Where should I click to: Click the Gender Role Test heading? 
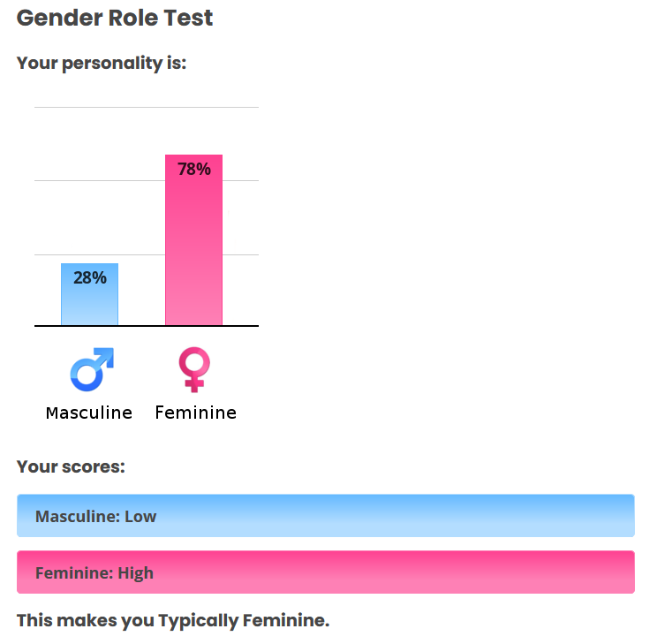[x=115, y=18]
